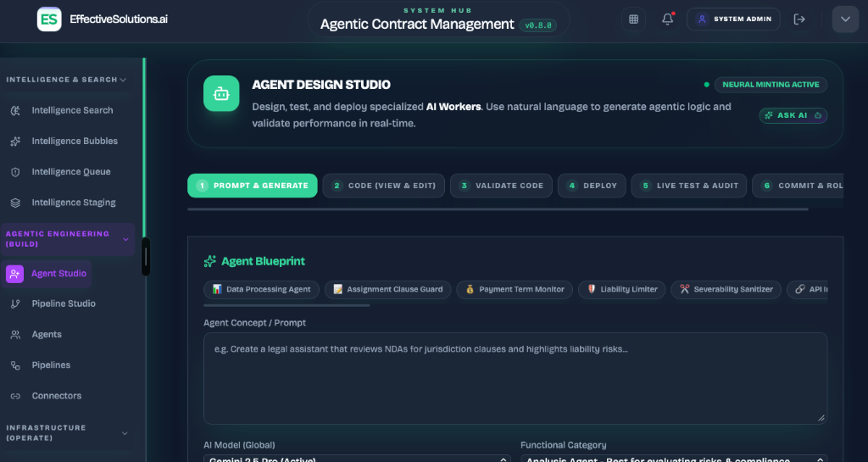Viewport: 868px width, 462px height.
Task: Click the Intelligence Bubbles sparkle icon
Action: click(15, 142)
